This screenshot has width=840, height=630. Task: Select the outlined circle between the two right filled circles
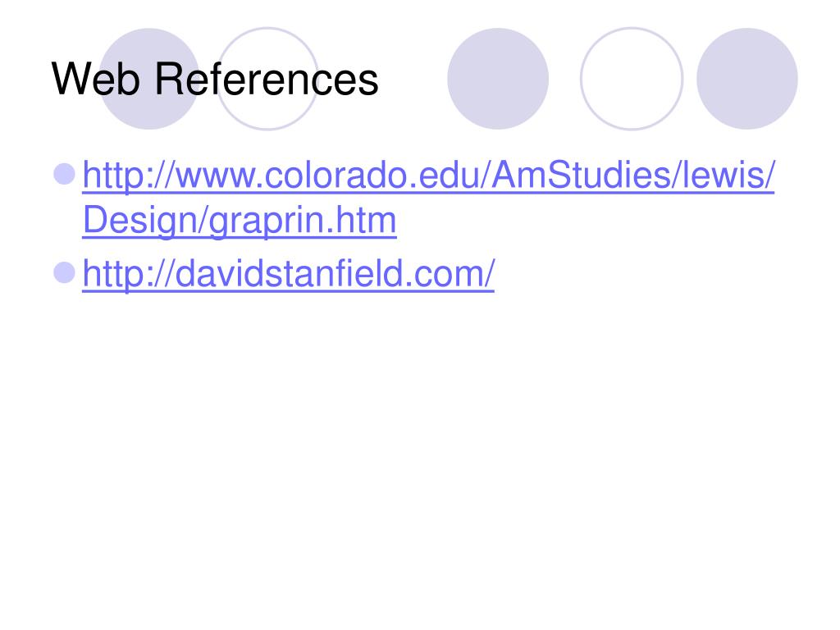(632, 79)
